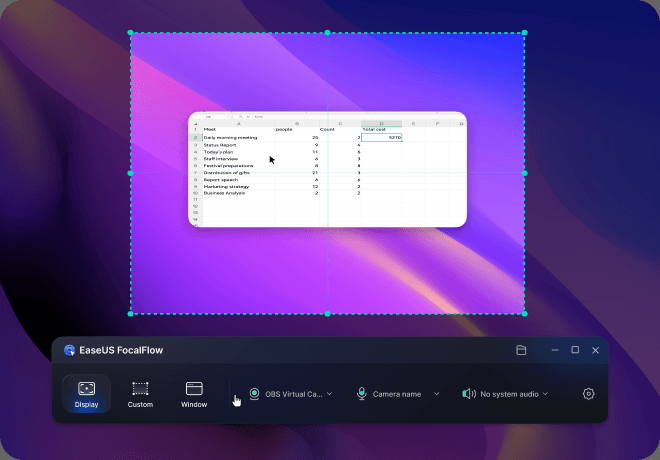
Task: Open settings via the gear icon
Action: coord(588,394)
